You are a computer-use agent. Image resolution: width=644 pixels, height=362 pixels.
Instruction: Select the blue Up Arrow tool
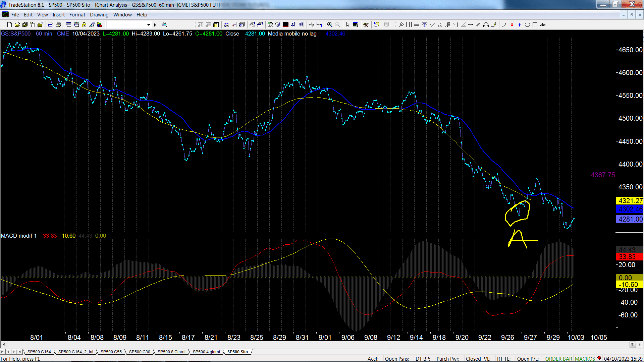520,25
